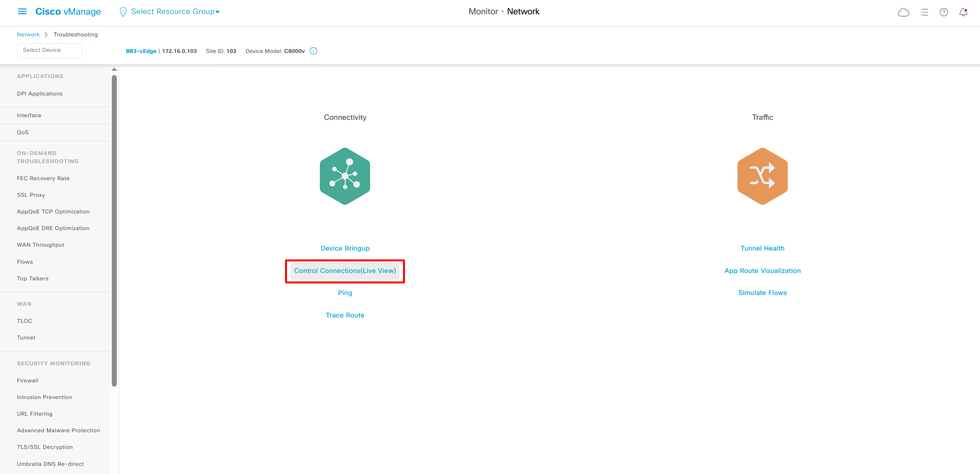
Task: Click the cloud status icon
Action: point(903,12)
